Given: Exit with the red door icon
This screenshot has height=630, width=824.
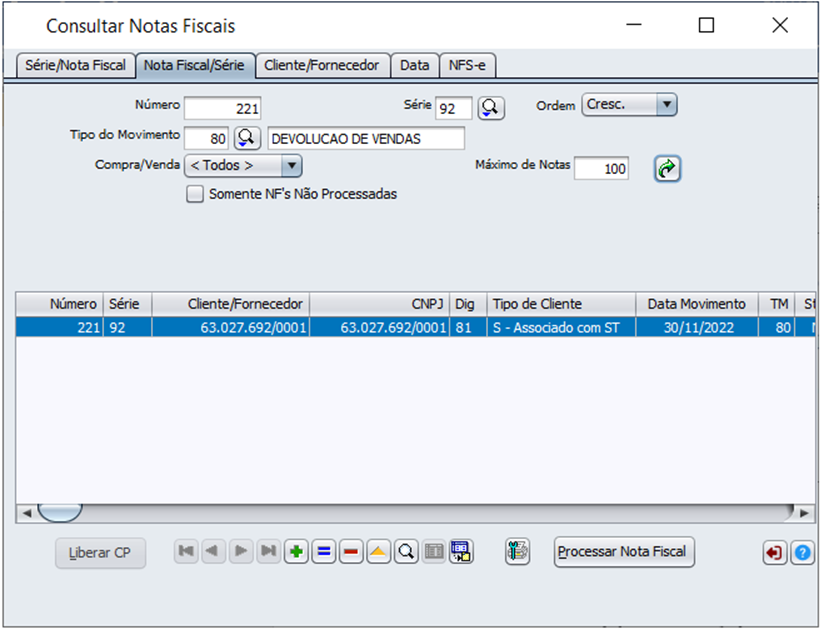Looking at the screenshot, I should (x=775, y=553).
